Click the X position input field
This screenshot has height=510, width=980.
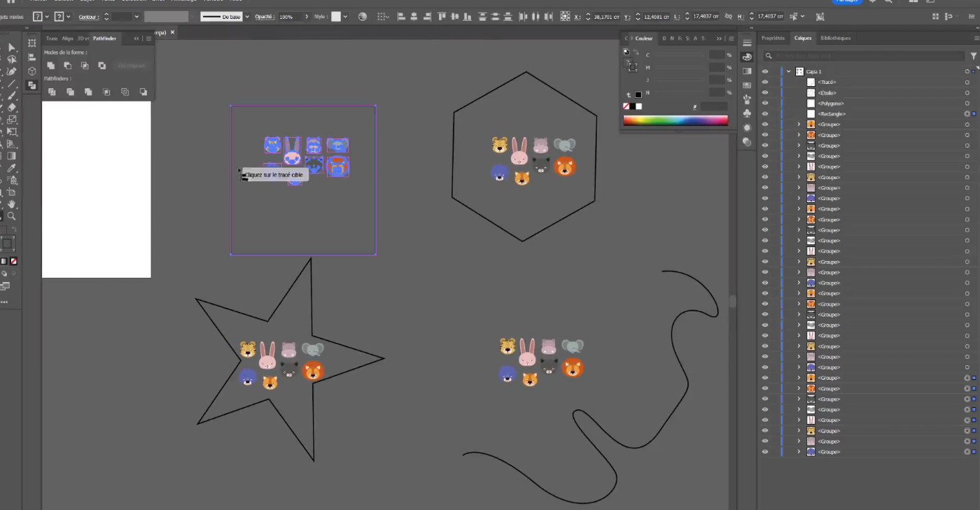607,16
